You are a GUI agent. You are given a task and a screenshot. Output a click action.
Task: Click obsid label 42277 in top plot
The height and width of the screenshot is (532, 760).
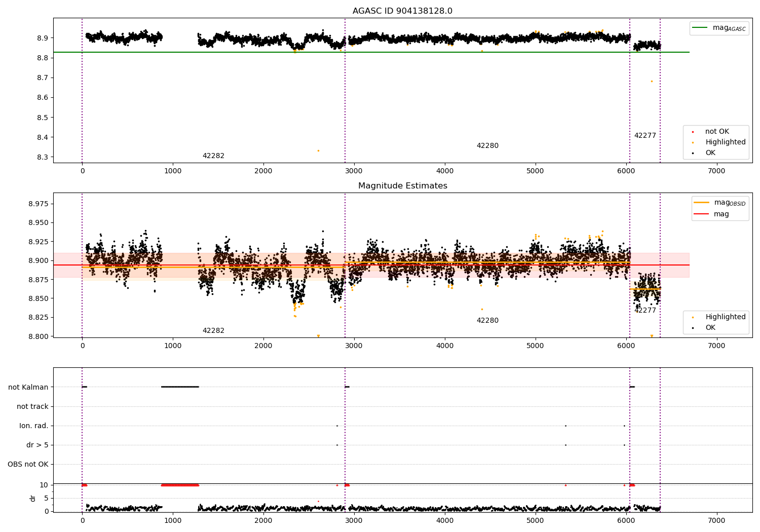pyautogui.click(x=645, y=136)
